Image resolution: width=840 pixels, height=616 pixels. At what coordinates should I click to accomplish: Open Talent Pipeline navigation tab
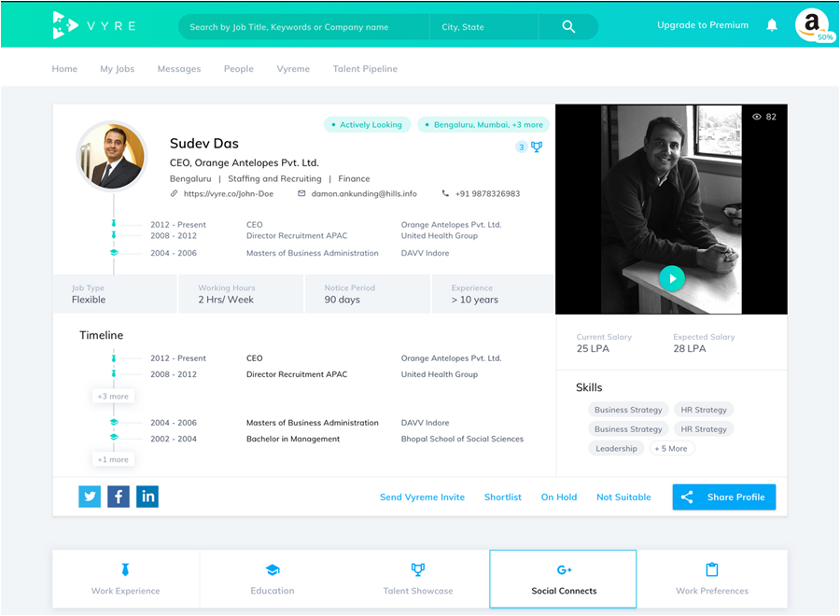click(x=365, y=68)
